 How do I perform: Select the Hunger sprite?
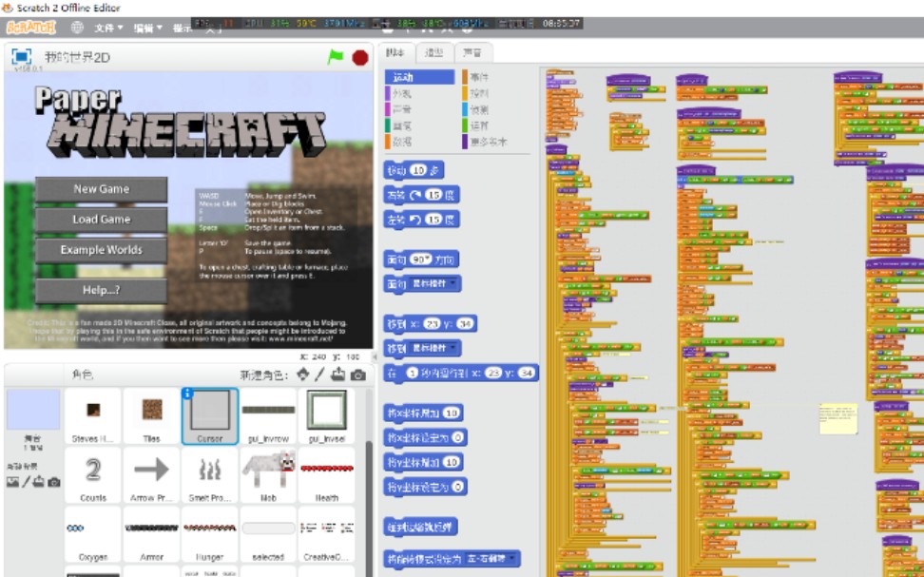[x=210, y=534]
